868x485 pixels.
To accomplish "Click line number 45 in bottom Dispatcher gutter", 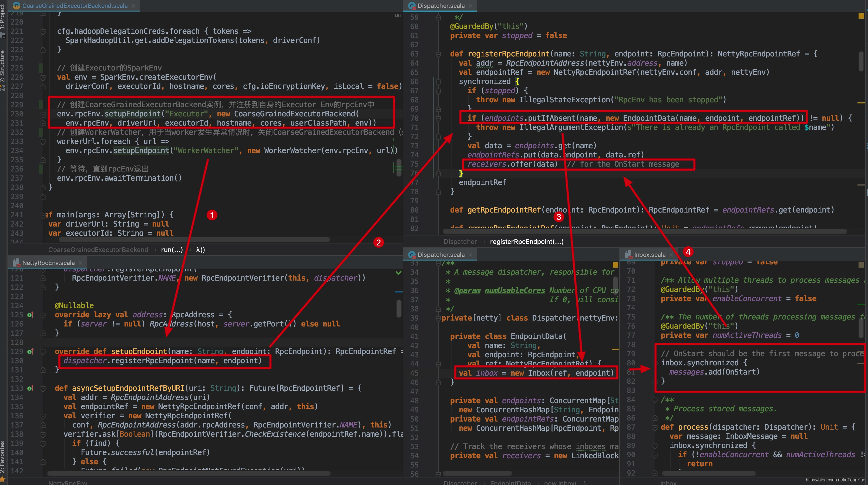I will [414, 373].
